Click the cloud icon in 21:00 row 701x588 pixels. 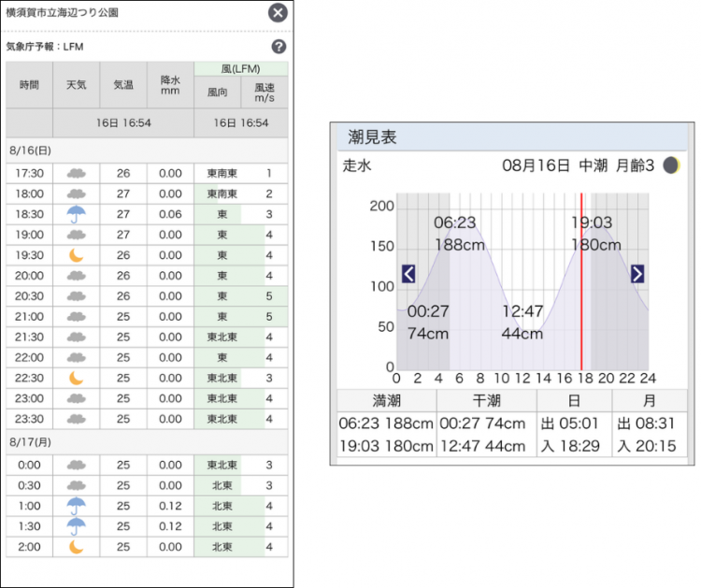pyautogui.click(x=77, y=317)
